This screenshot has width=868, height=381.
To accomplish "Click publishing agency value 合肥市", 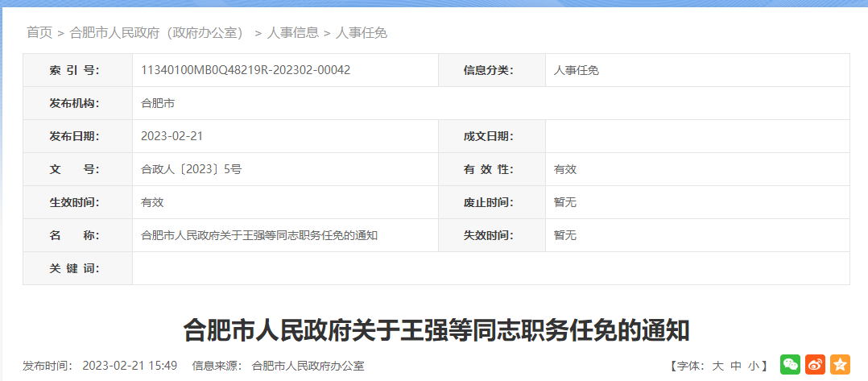I will pyautogui.click(x=159, y=104).
